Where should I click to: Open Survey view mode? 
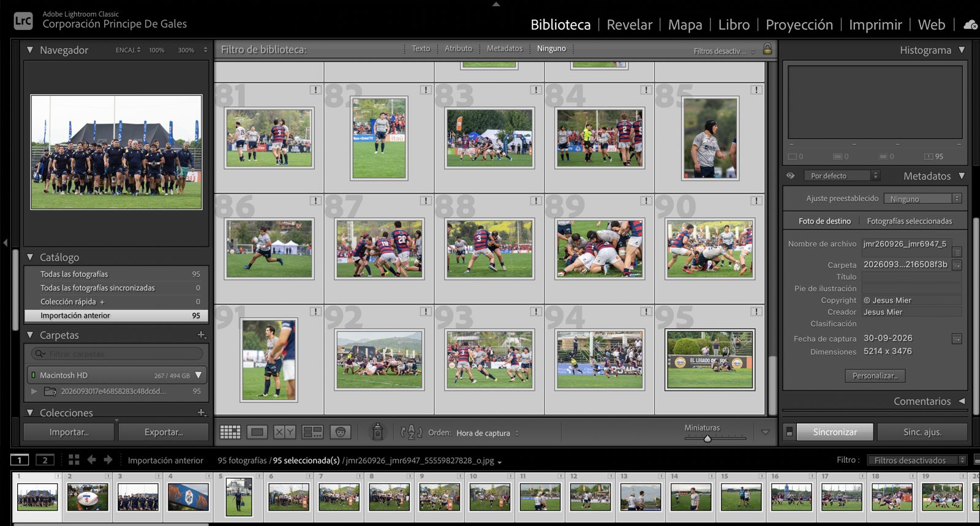pyautogui.click(x=312, y=432)
